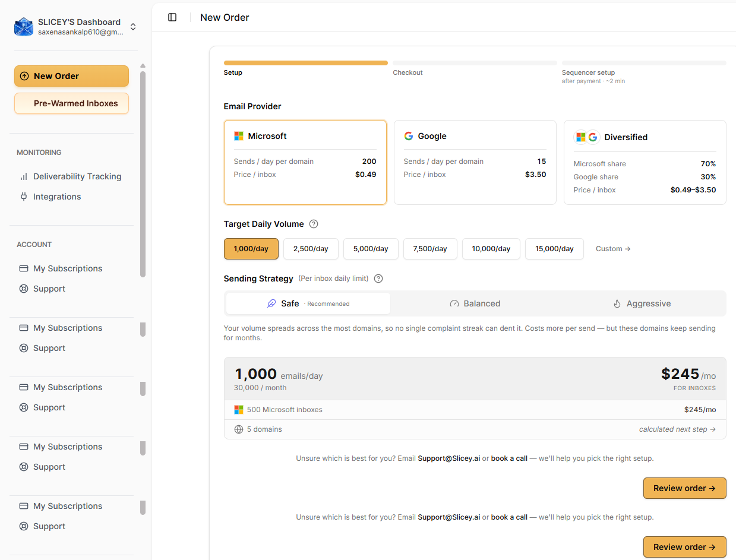The height and width of the screenshot is (560, 736).
Task: Open Pre-Warmed Inboxes
Action: [x=71, y=103]
